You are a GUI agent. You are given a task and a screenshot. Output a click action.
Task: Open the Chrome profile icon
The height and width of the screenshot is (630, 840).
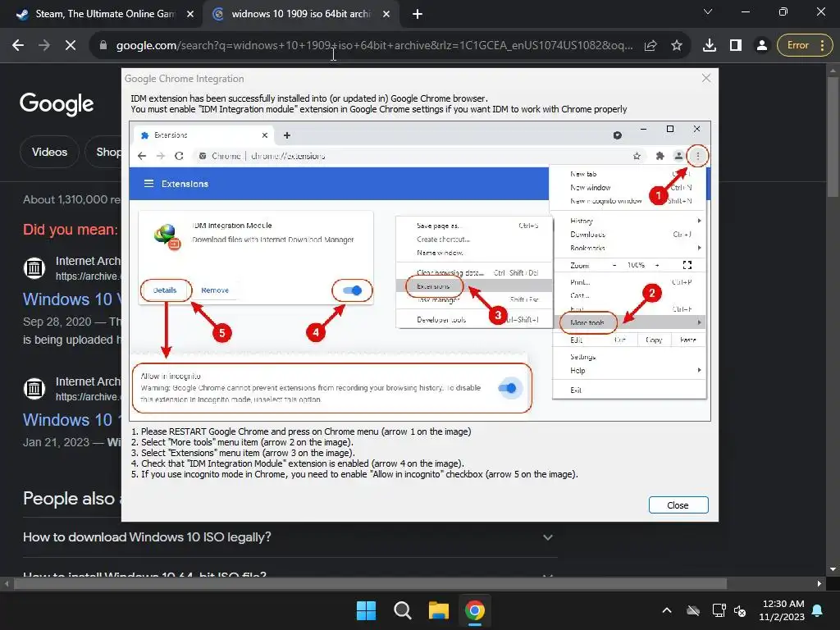[x=761, y=46]
